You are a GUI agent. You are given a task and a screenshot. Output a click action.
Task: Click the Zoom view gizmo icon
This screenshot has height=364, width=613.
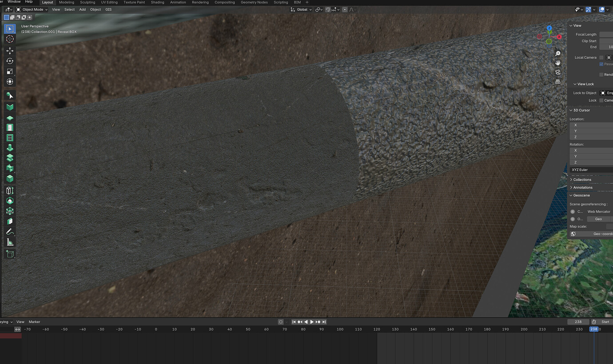pos(558,53)
